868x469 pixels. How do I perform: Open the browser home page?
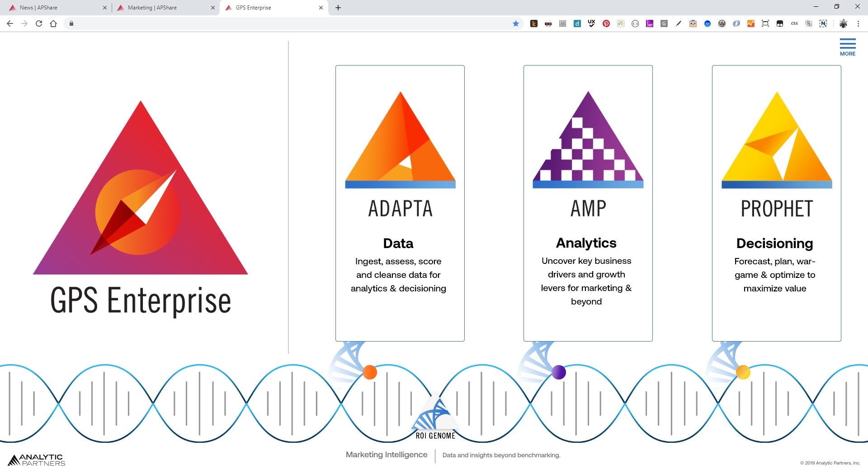[x=53, y=23]
